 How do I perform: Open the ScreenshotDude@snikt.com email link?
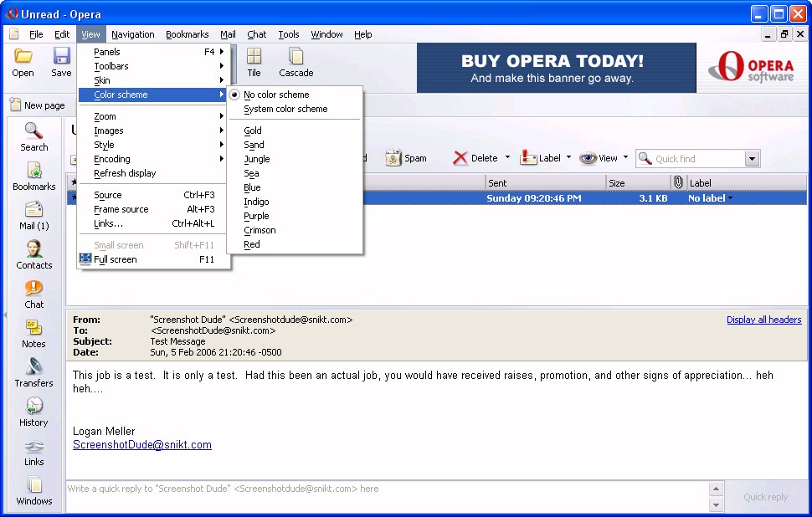coord(142,445)
